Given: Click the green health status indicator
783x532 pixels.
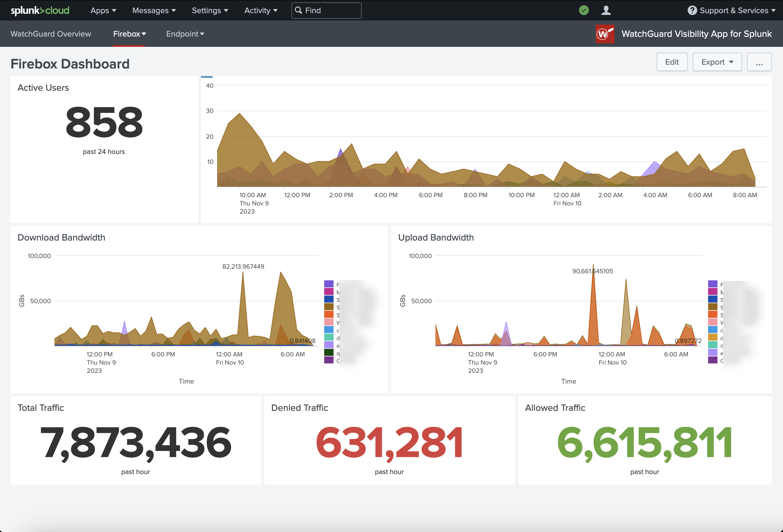Looking at the screenshot, I should pos(583,10).
